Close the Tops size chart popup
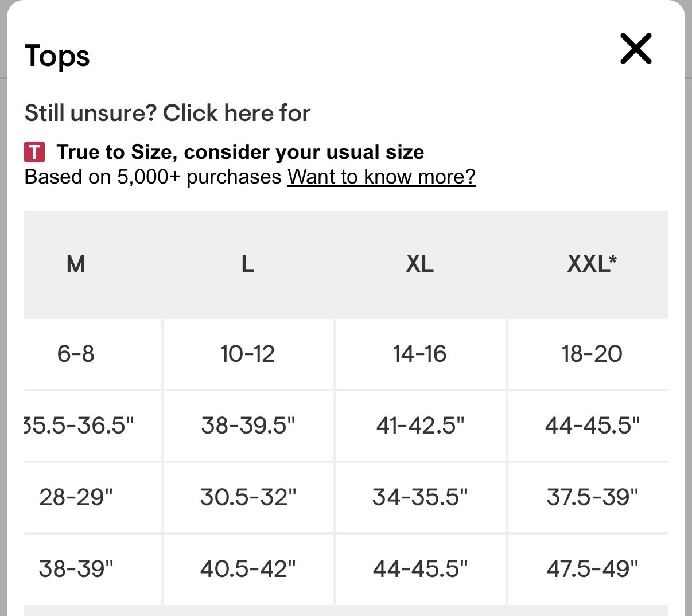This screenshot has height=616, width=692. (x=636, y=48)
